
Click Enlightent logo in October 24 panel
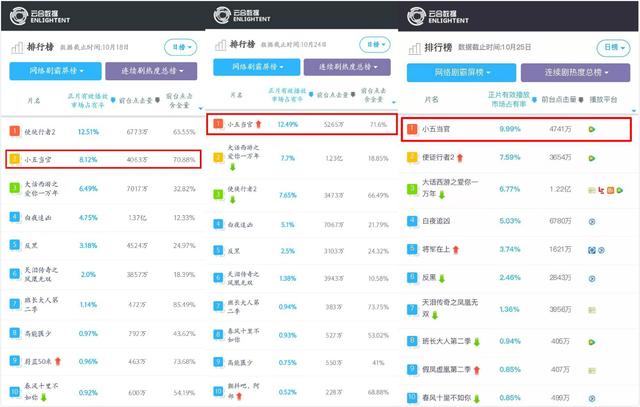[242, 15]
